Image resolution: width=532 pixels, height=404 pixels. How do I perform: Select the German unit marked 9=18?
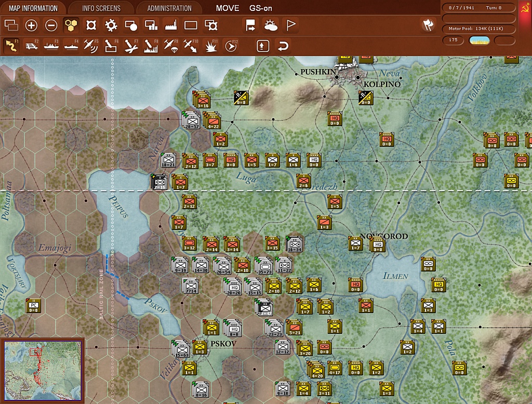click(x=283, y=389)
